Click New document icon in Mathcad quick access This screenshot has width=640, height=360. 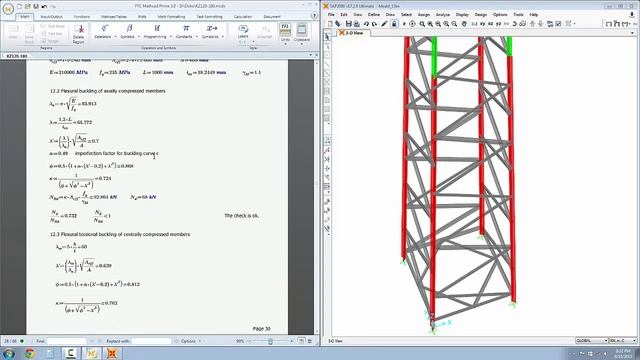point(19,6)
